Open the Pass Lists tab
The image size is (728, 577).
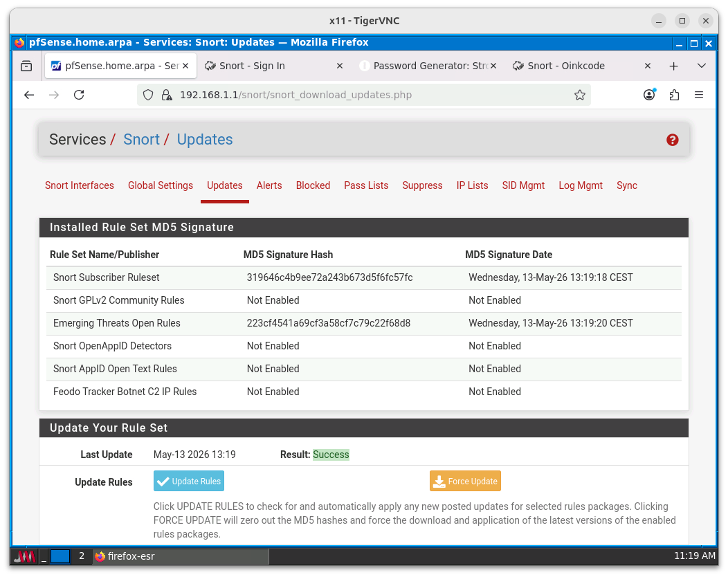point(366,185)
